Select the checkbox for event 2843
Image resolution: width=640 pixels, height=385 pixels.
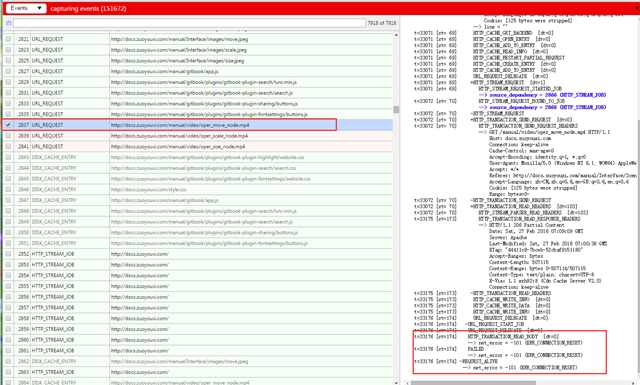pos(8,157)
